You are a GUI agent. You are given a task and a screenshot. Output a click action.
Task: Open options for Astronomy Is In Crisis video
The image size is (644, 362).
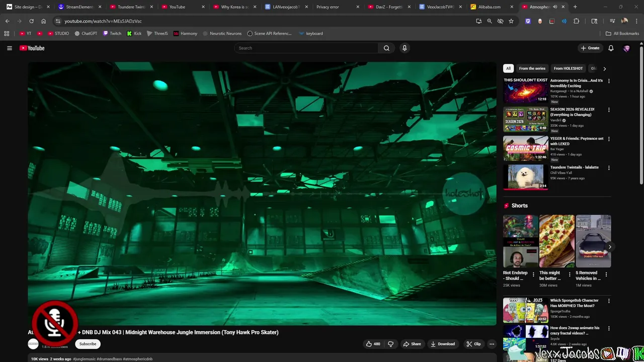click(x=609, y=81)
